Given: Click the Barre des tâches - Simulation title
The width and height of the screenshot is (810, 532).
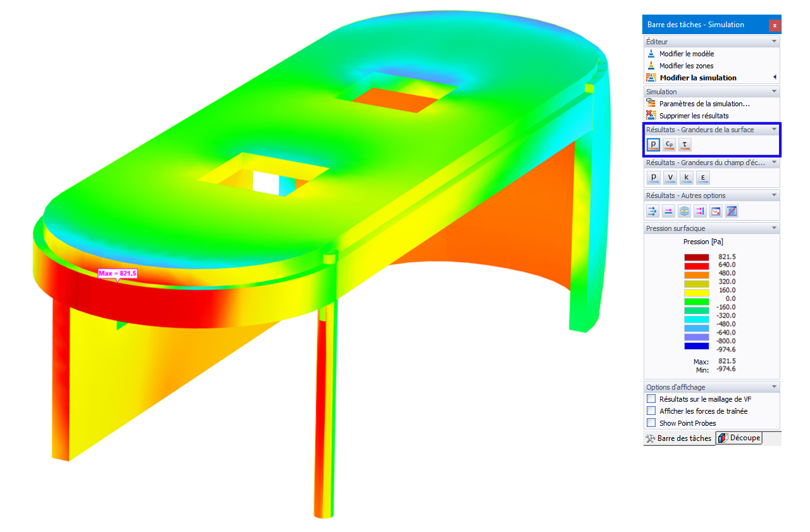Looking at the screenshot, I should (695, 25).
